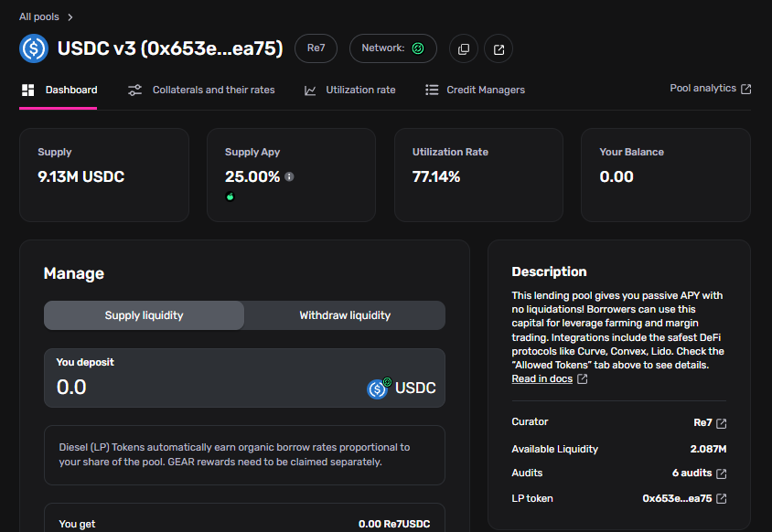Click the green rewards icon under Supply APY
The width and height of the screenshot is (772, 532).
tap(231, 197)
